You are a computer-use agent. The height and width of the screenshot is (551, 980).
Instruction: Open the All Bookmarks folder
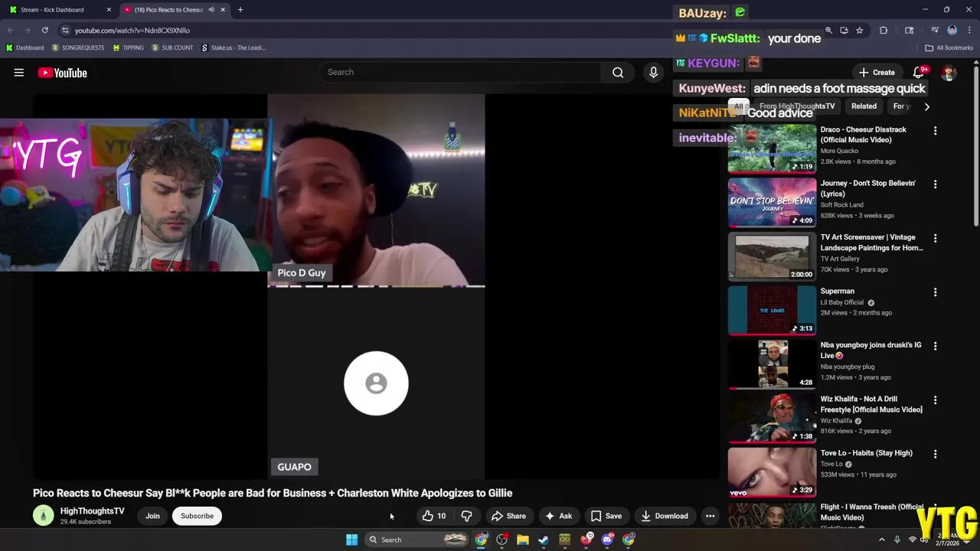coord(949,47)
